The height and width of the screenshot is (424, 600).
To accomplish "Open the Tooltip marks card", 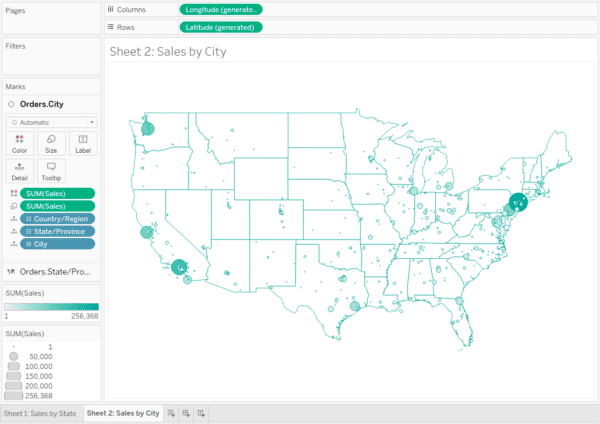I will coord(51,171).
